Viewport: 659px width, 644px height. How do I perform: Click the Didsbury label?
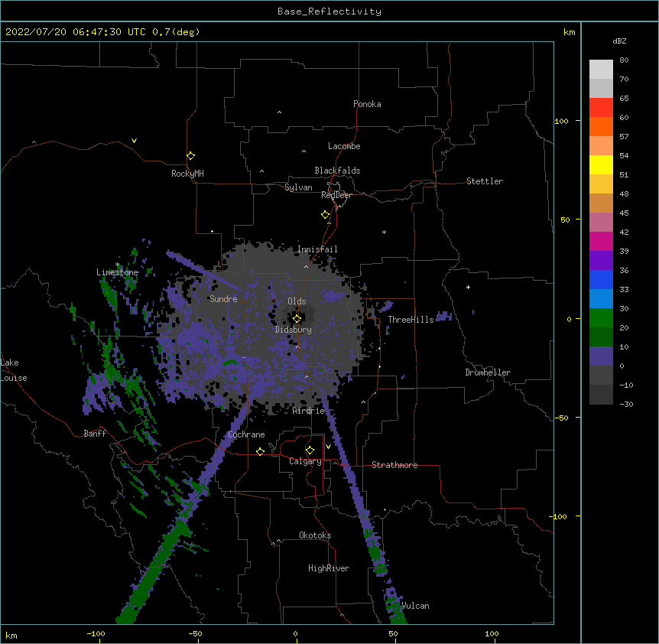point(294,330)
